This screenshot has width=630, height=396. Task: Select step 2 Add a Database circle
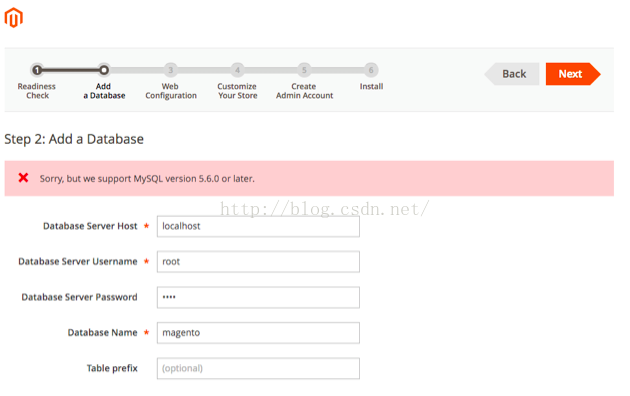click(x=104, y=70)
